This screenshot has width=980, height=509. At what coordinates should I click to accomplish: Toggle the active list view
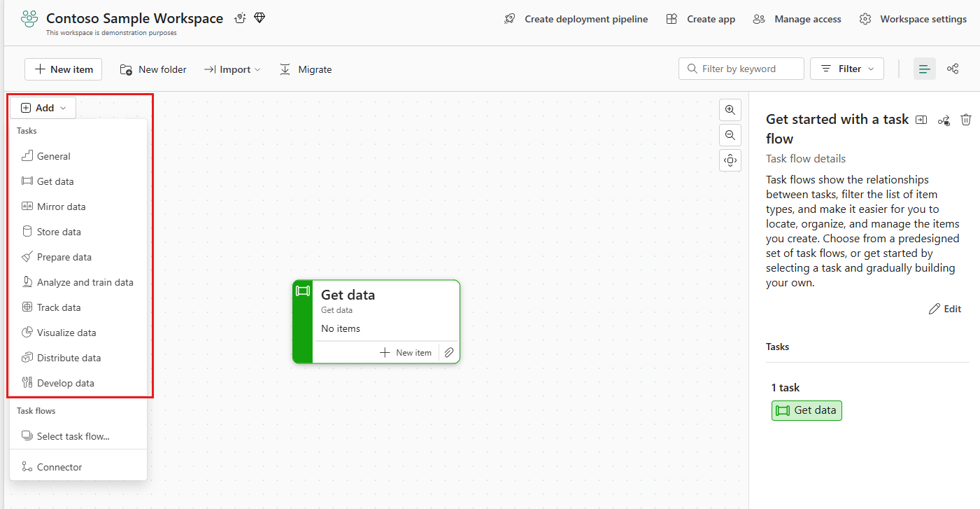coord(924,69)
